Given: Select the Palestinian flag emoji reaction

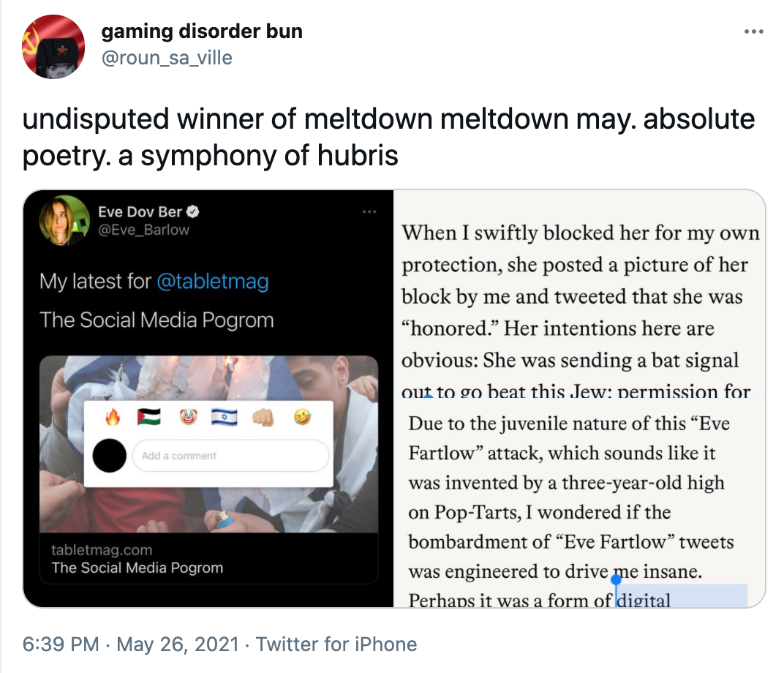Looking at the screenshot, I should coord(148,416).
